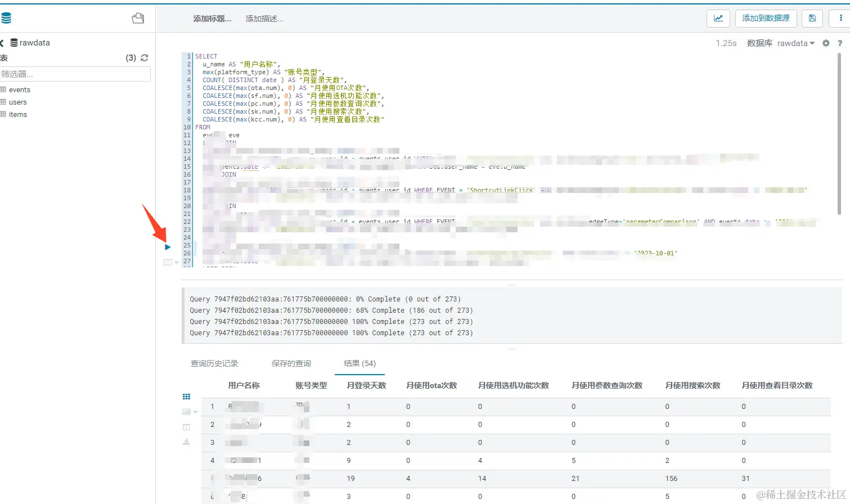Click the editor line with max(kcc.num)

click(294, 119)
